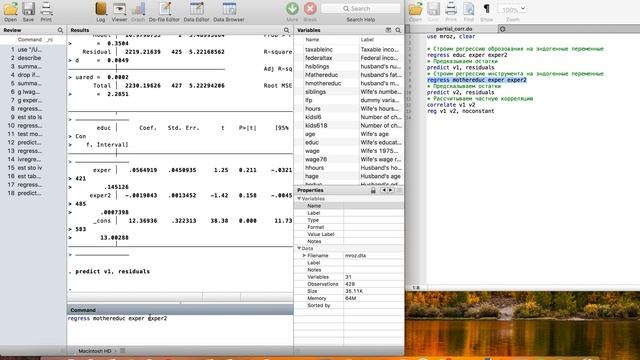Toggle the Properties panel lock
This screenshot has width=640, height=360.
(373, 191)
